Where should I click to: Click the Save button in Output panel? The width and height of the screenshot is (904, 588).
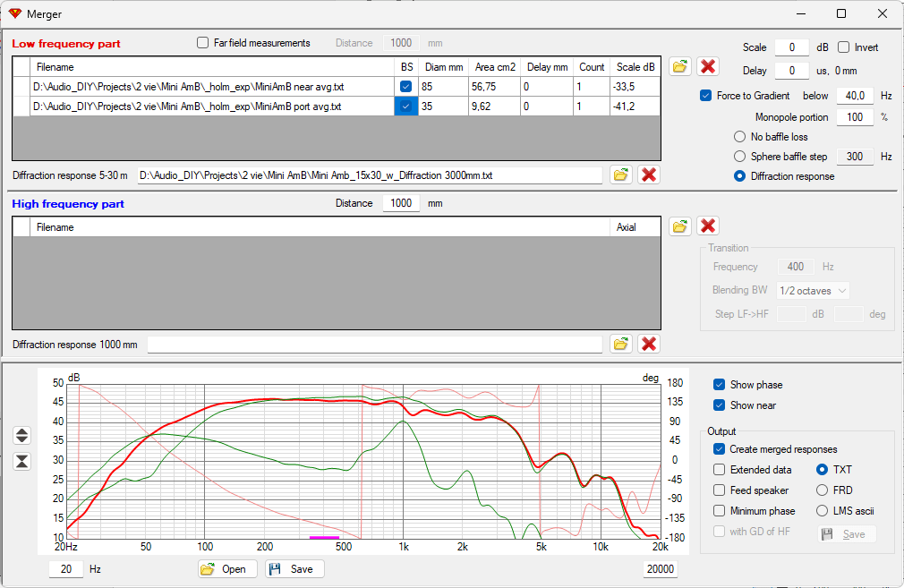coord(847,534)
